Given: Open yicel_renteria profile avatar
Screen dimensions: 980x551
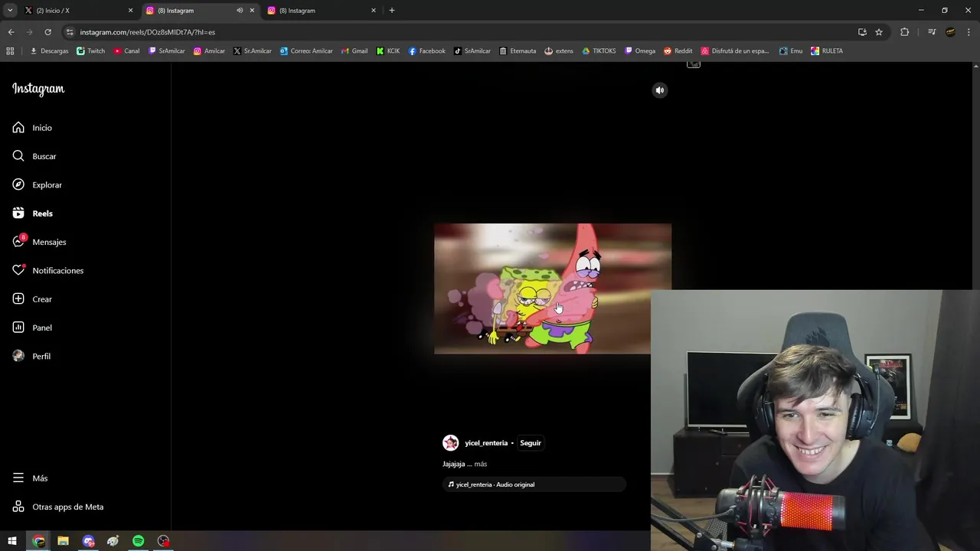Looking at the screenshot, I should [450, 443].
